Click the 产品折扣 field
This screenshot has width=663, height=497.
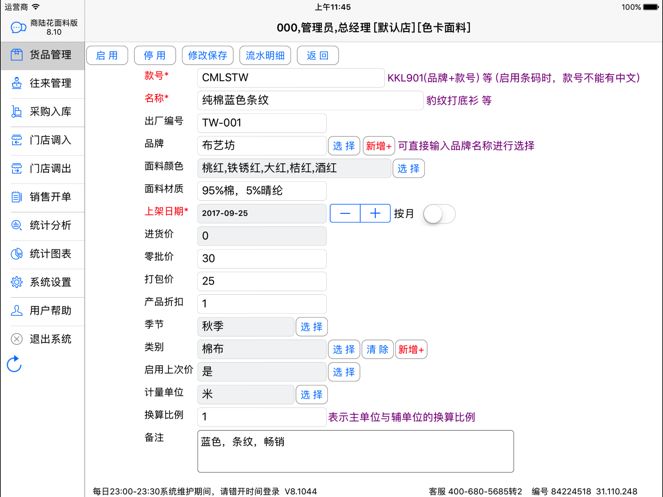coord(262,304)
